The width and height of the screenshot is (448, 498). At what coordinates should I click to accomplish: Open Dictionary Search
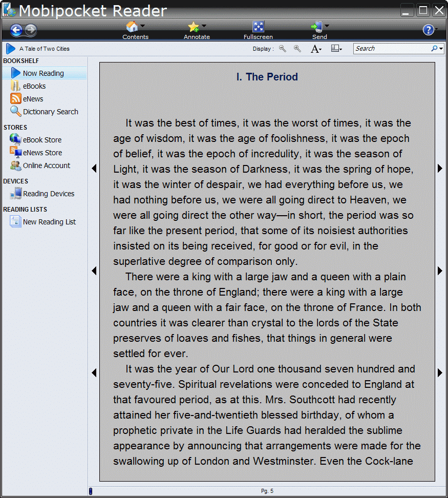51,112
